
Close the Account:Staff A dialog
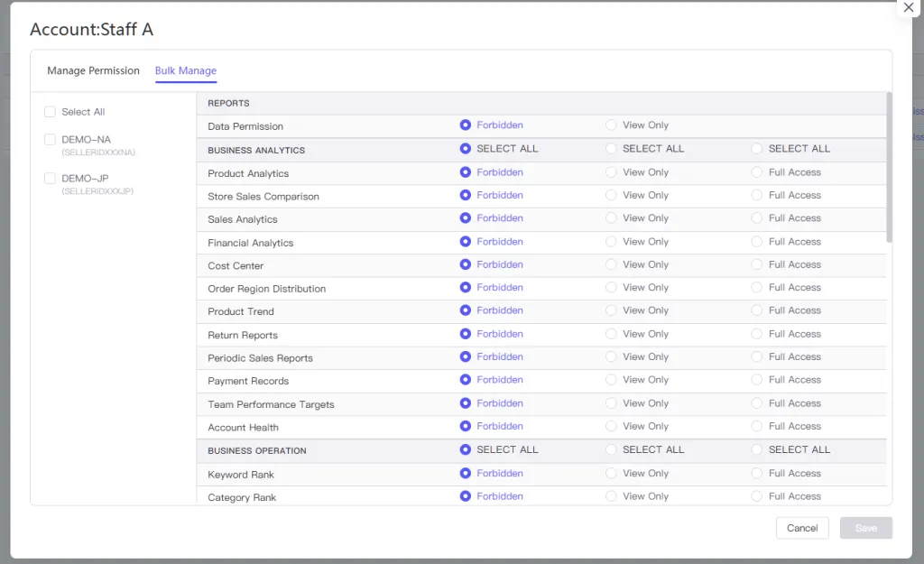[x=908, y=7]
